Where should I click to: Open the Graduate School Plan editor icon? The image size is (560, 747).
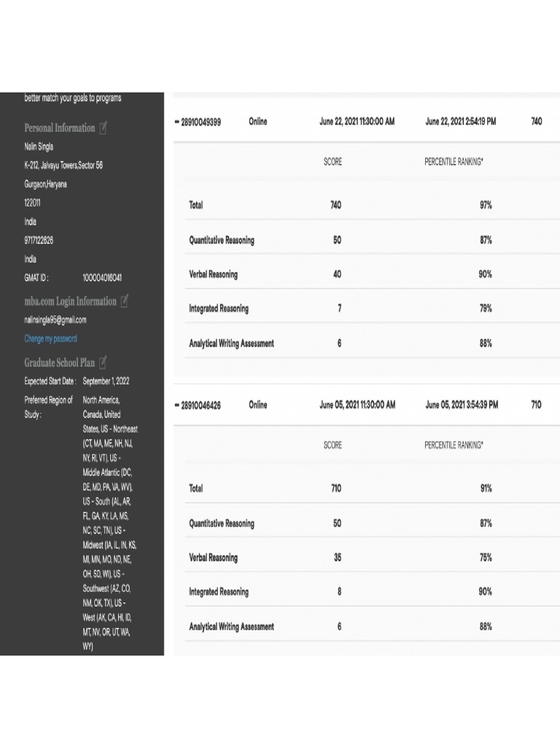(103, 362)
